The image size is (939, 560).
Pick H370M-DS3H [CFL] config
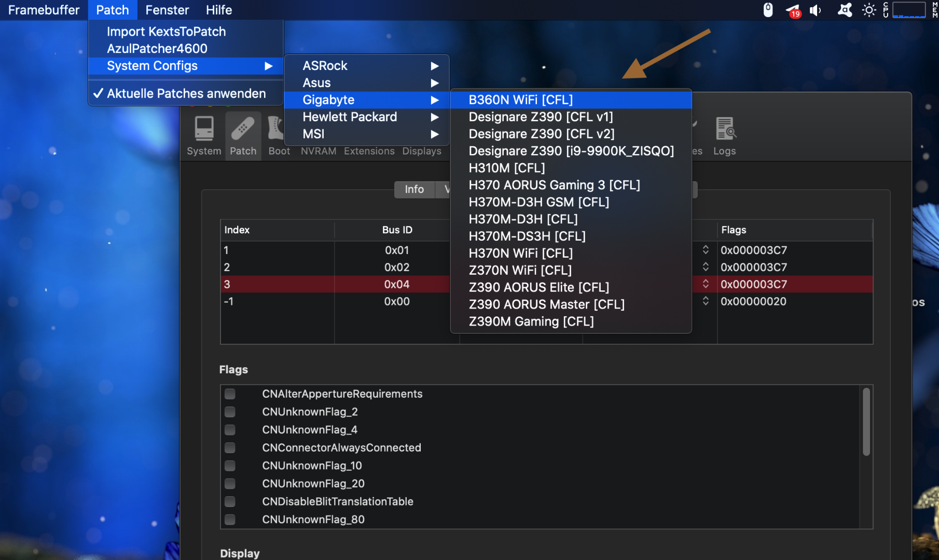571,236
